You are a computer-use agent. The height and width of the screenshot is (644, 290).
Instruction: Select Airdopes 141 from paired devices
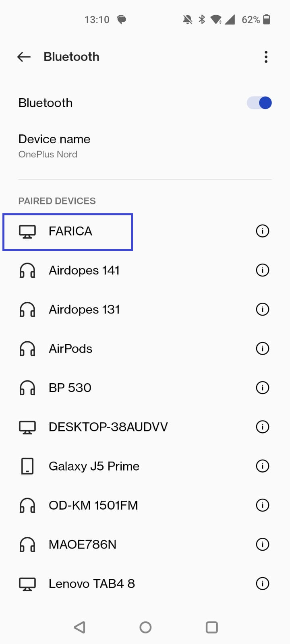coord(84,270)
